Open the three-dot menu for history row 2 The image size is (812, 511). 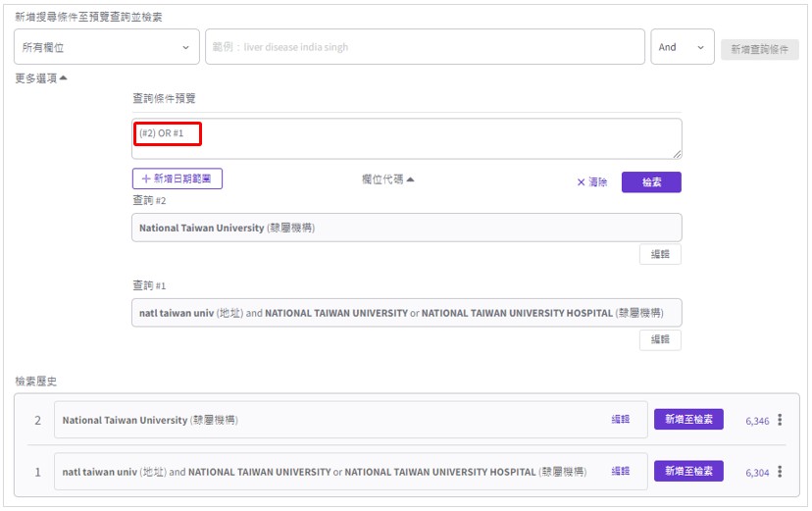pyautogui.click(x=780, y=420)
